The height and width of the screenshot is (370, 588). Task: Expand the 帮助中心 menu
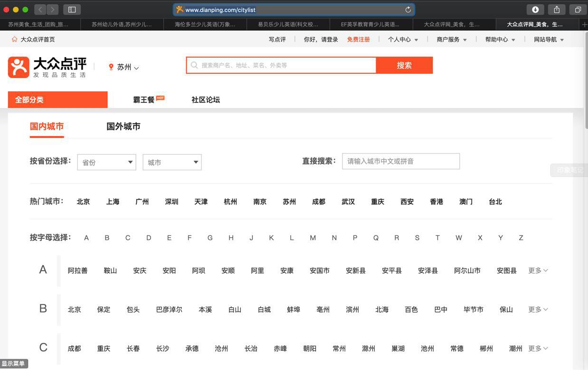click(500, 39)
